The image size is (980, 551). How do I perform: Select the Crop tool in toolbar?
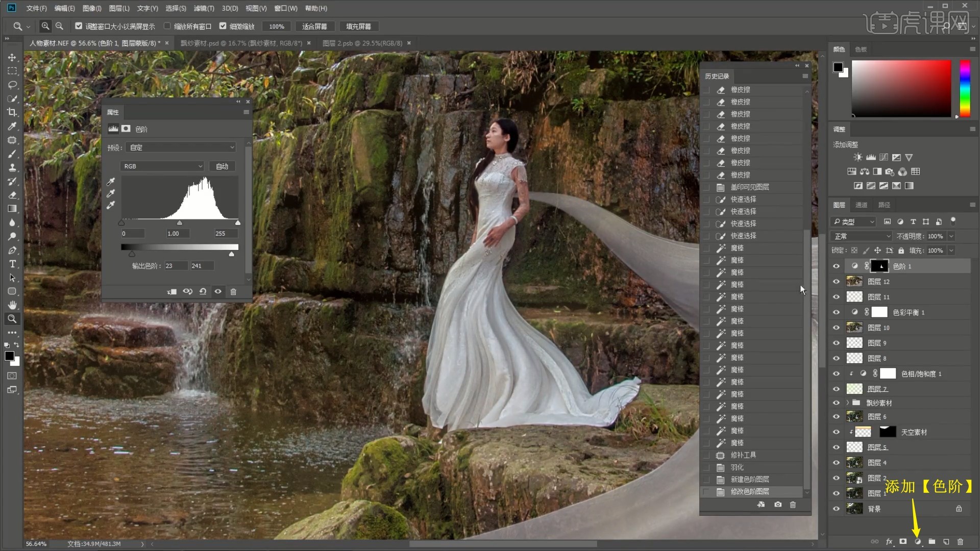(x=12, y=112)
